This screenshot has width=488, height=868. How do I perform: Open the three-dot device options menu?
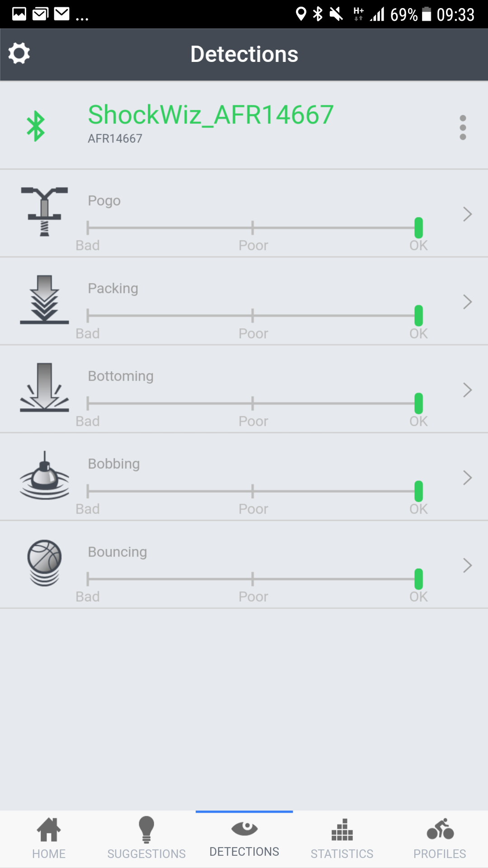[x=463, y=127]
